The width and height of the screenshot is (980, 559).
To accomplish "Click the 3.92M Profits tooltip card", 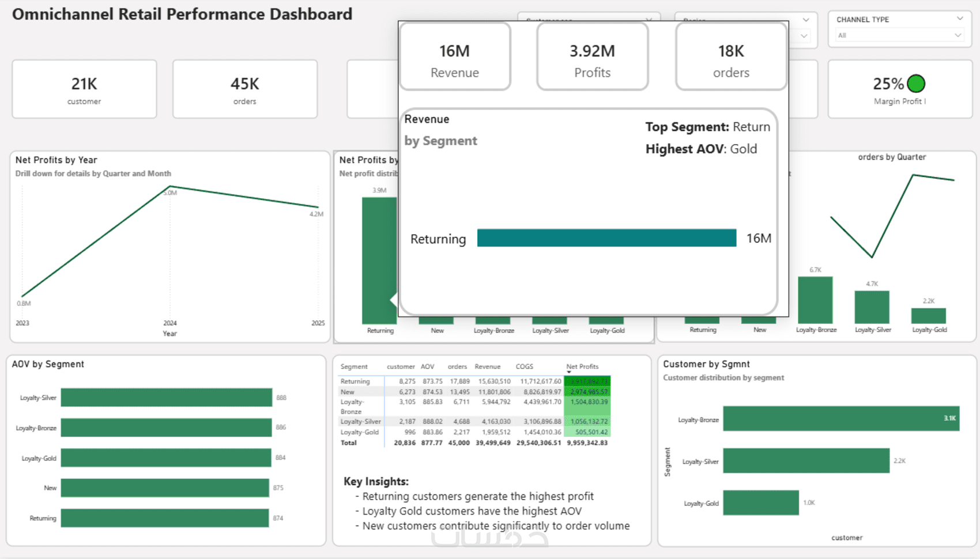I will [x=593, y=56].
